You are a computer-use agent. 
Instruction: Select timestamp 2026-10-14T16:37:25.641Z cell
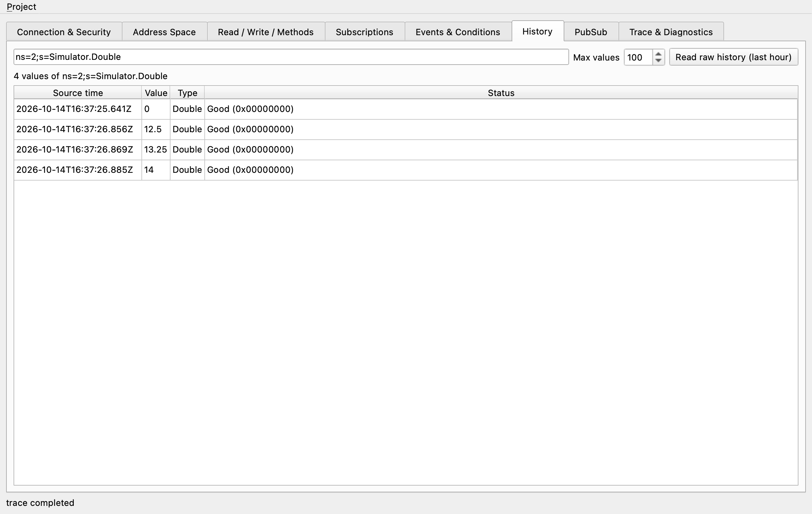pos(78,109)
